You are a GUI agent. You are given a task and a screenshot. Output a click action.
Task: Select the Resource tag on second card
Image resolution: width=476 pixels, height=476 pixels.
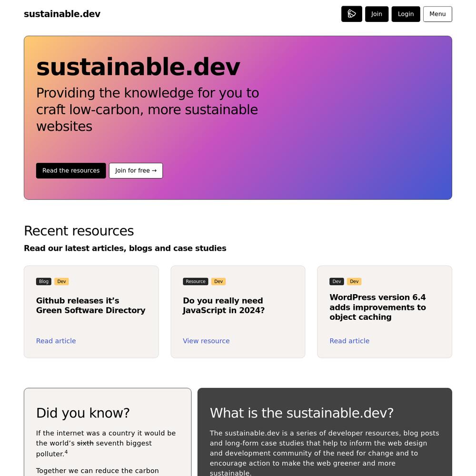(196, 281)
